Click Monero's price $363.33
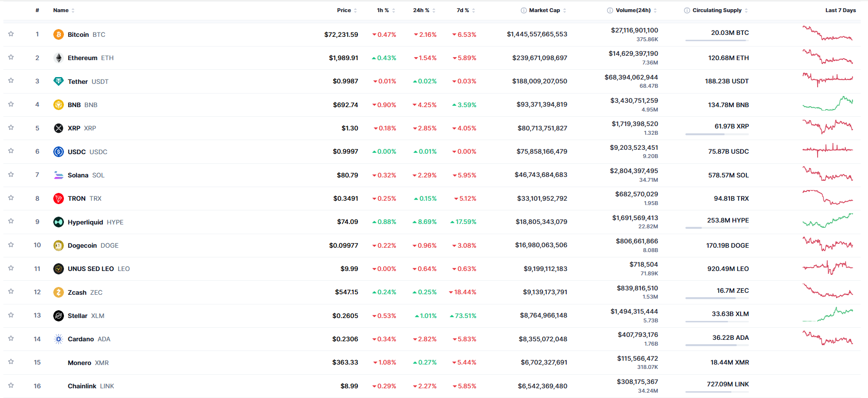The height and width of the screenshot is (398, 868). point(345,362)
